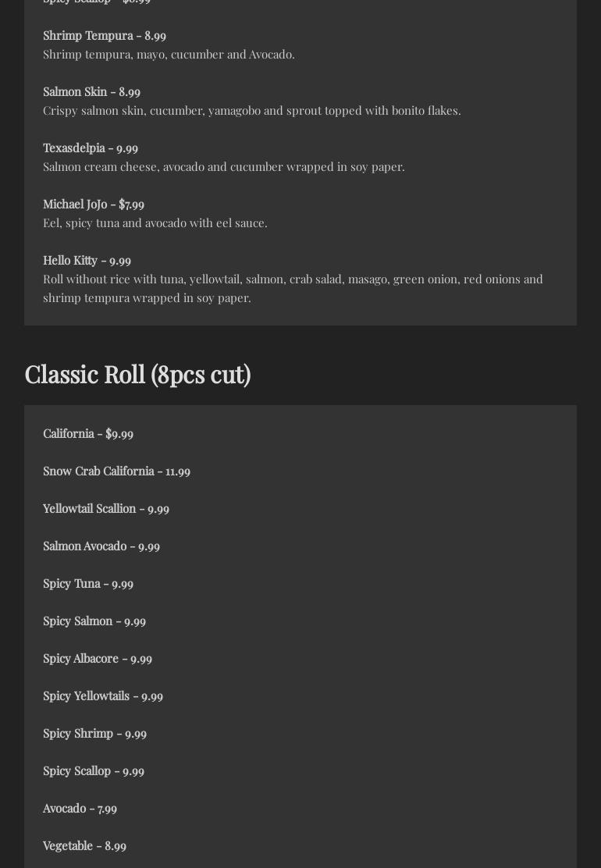Click the Yellowtail Scallion menu entry

(x=106, y=508)
